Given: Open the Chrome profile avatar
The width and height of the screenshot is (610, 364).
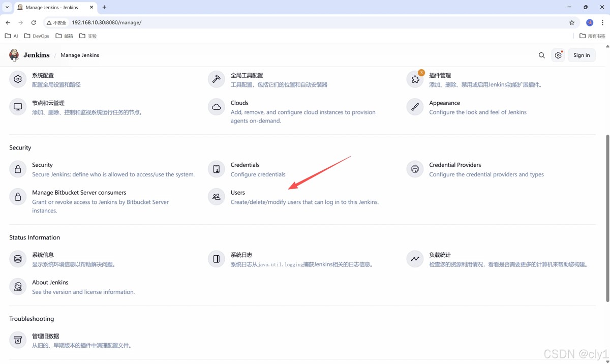Looking at the screenshot, I should pyautogui.click(x=590, y=22).
